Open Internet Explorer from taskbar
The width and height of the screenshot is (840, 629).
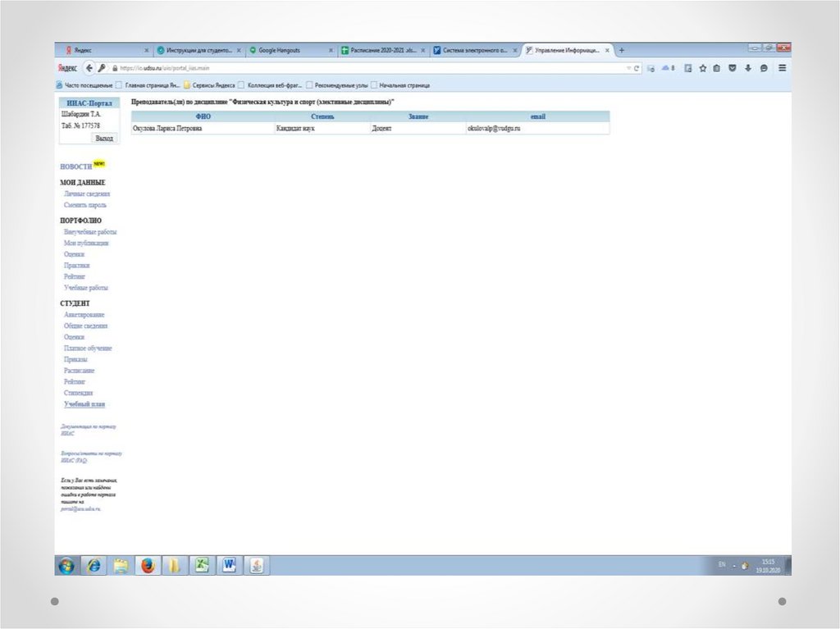[x=94, y=566]
